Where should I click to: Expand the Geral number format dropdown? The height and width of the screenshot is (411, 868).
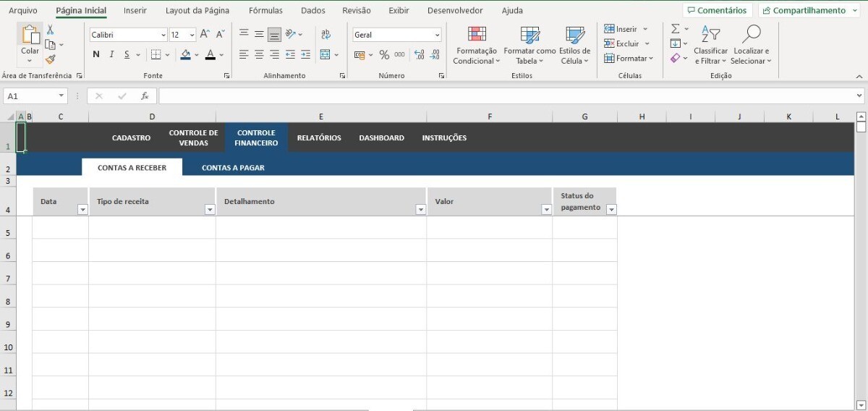[437, 35]
